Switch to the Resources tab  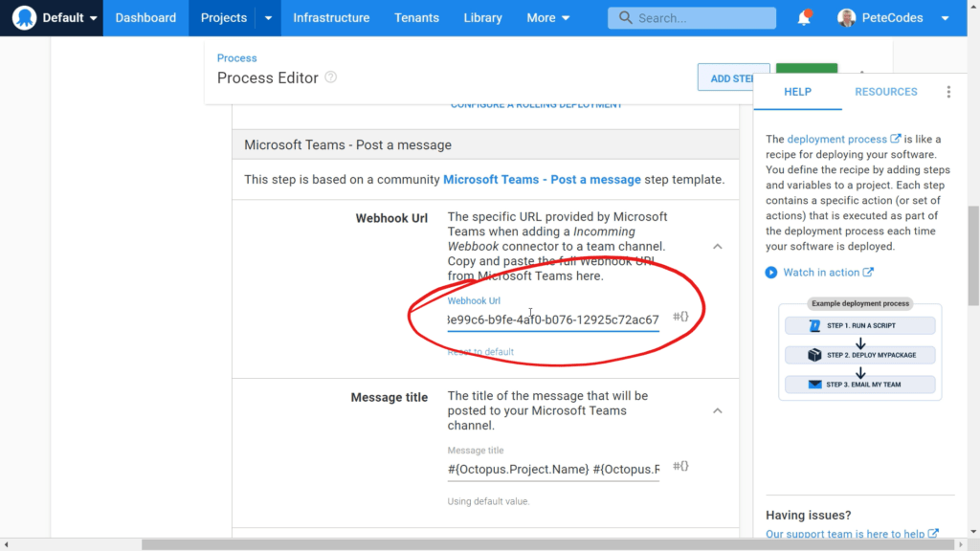click(885, 92)
